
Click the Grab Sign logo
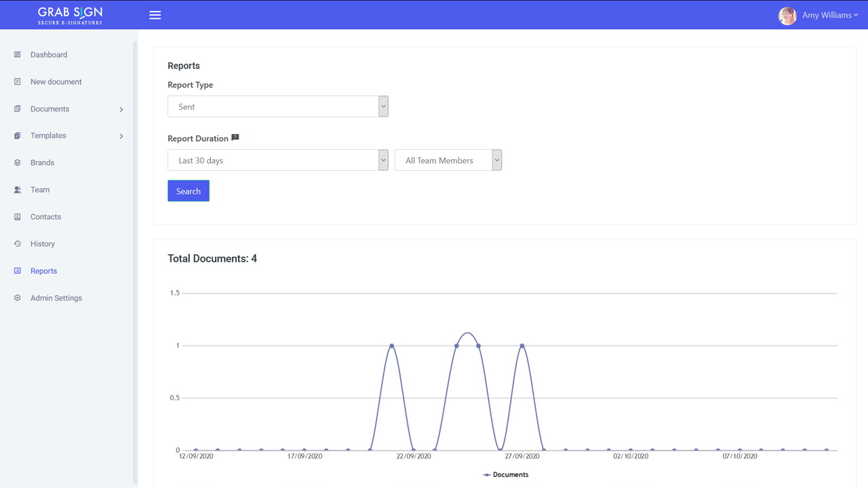70,15
